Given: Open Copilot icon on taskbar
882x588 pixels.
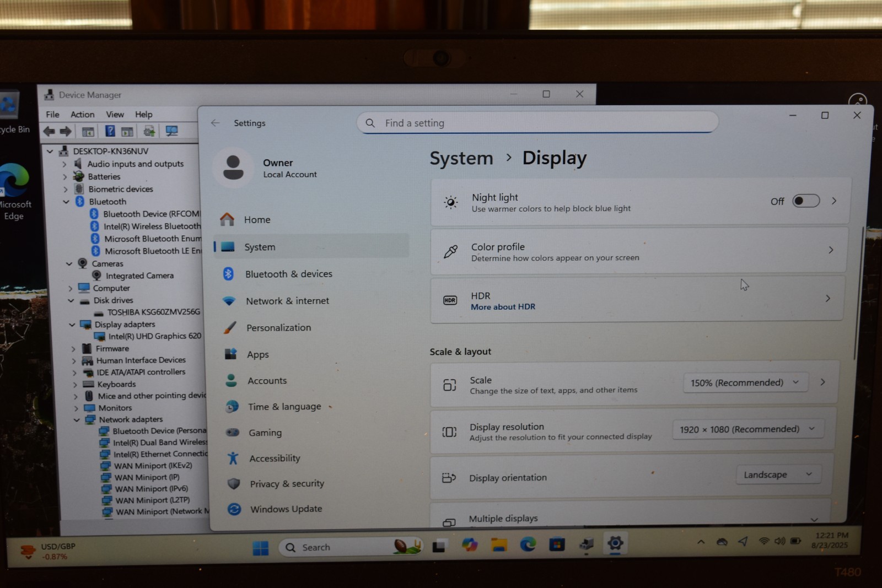Looking at the screenshot, I should [x=470, y=546].
